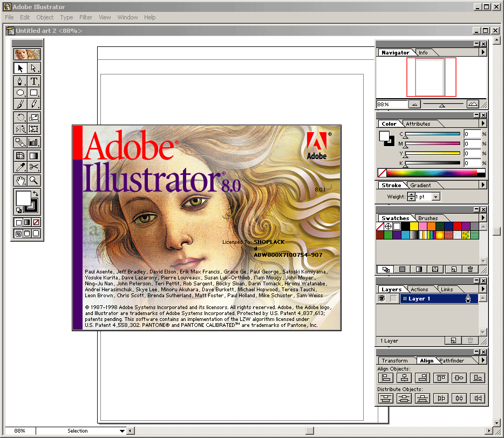The width and height of the screenshot is (504, 438).
Task: Click the Venus image at toolbox top
Action: click(x=27, y=54)
